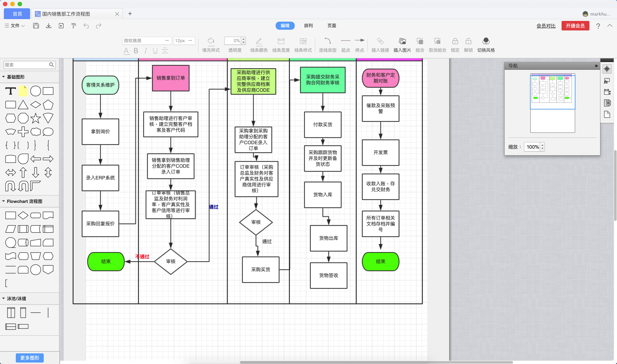Click 切换风格 switch style

point(486,45)
